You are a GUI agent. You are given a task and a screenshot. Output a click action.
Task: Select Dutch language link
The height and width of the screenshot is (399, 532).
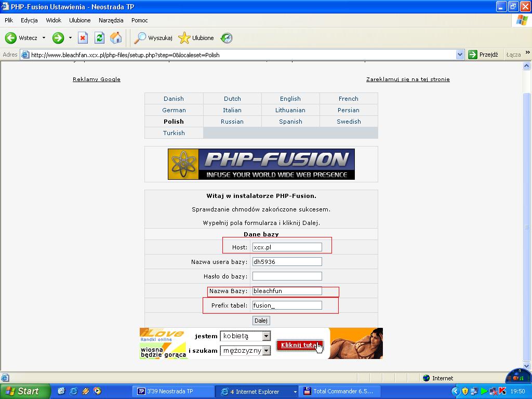(x=232, y=99)
